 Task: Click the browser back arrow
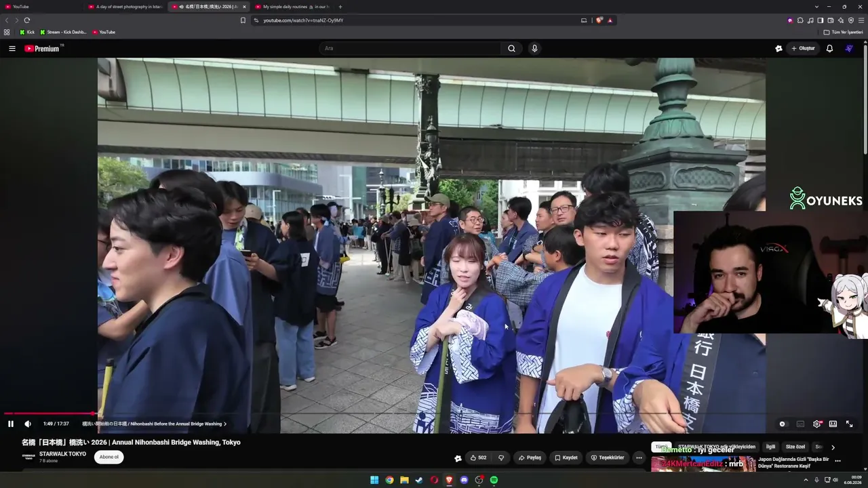[x=7, y=20]
